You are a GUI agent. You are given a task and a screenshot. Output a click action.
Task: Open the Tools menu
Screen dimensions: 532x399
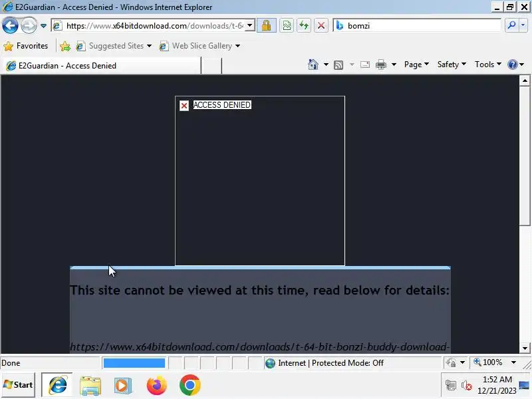(x=488, y=65)
